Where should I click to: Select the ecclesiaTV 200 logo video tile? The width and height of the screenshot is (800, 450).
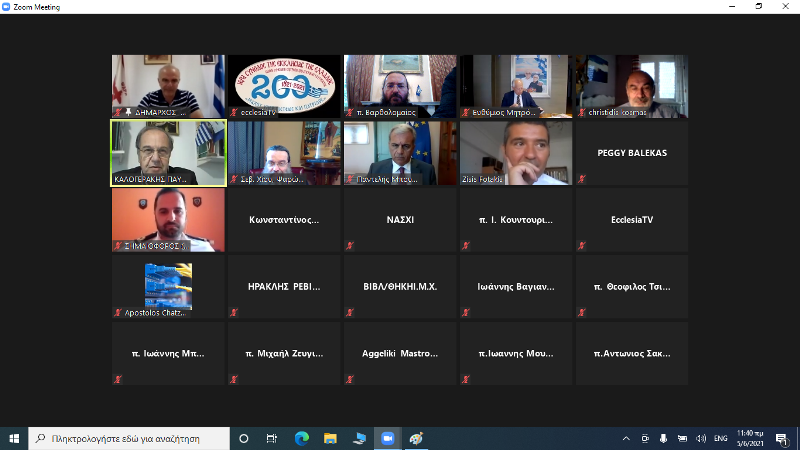pyautogui.click(x=284, y=86)
